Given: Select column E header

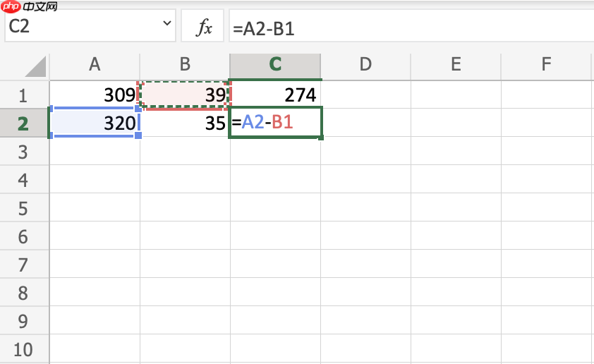Looking at the screenshot, I should pyautogui.click(x=456, y=65).
